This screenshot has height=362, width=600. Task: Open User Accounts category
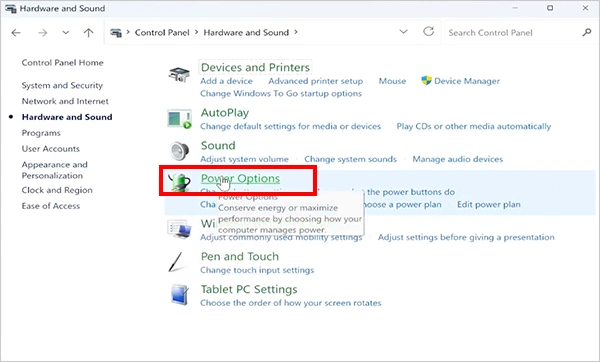(51, 149)
